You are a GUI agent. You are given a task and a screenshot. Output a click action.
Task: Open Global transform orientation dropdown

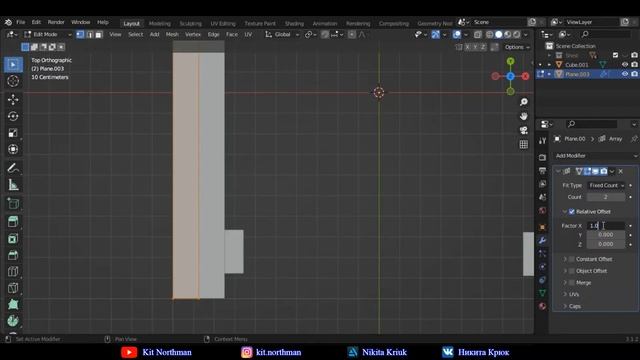click(282, 35)
